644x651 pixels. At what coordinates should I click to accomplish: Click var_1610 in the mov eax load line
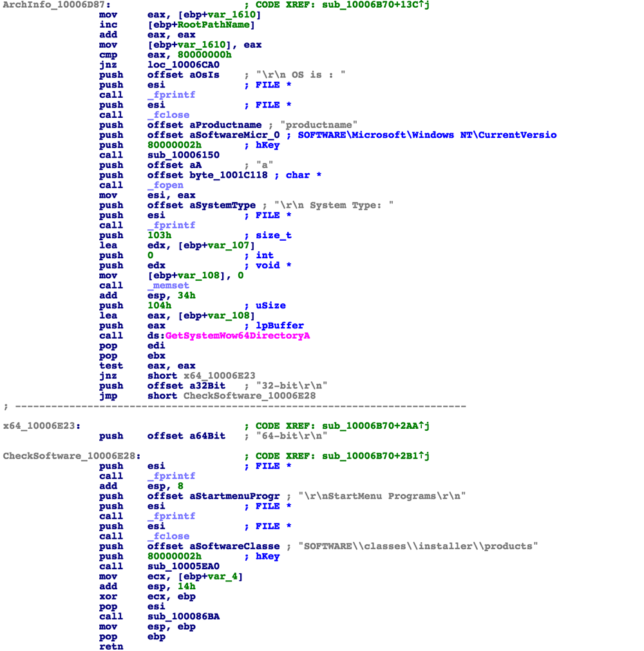coord(232,15)
